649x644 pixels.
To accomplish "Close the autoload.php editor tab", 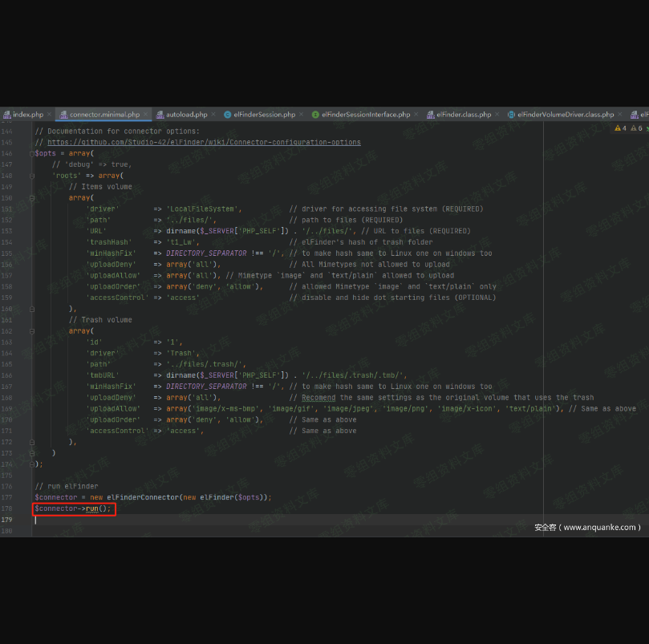I will [213, 115].
